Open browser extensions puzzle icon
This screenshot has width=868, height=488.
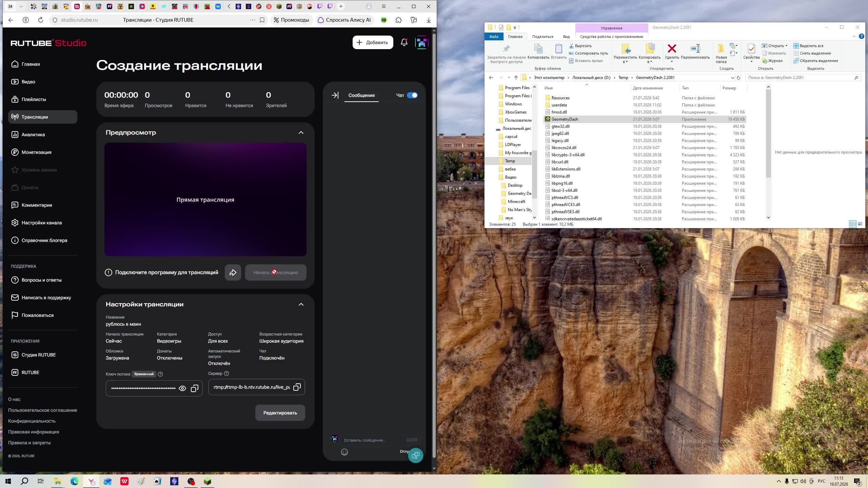(x=398, y=20)
